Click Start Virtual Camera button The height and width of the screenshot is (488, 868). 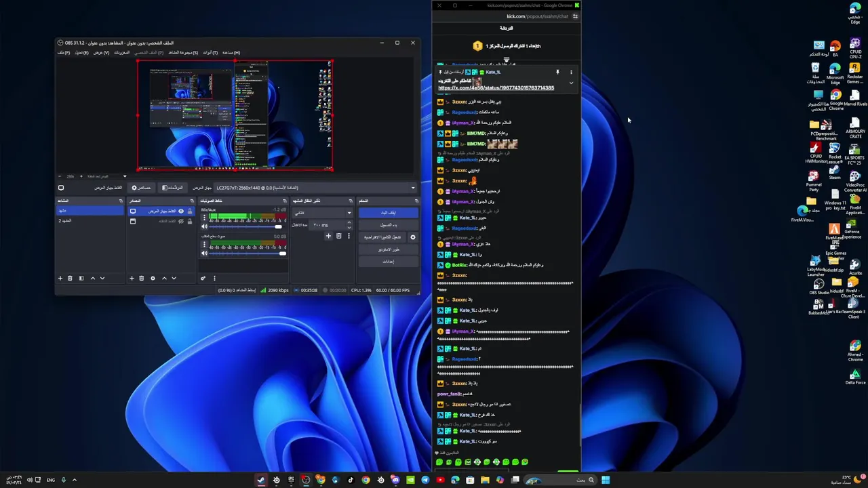point(382,237)
